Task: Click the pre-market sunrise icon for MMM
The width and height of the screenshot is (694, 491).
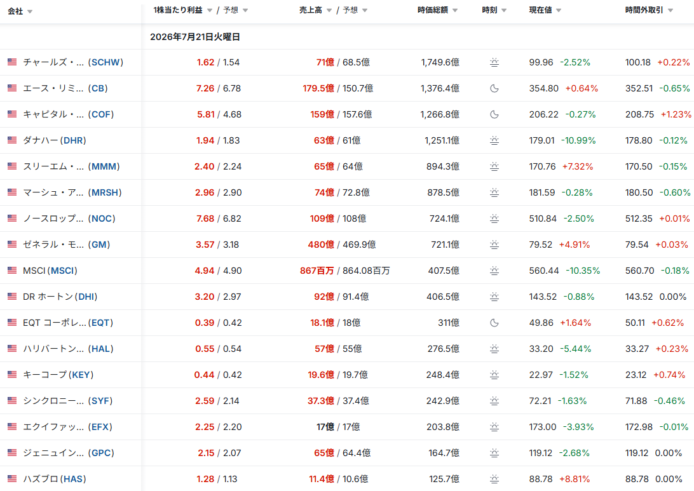Action: 494,167
